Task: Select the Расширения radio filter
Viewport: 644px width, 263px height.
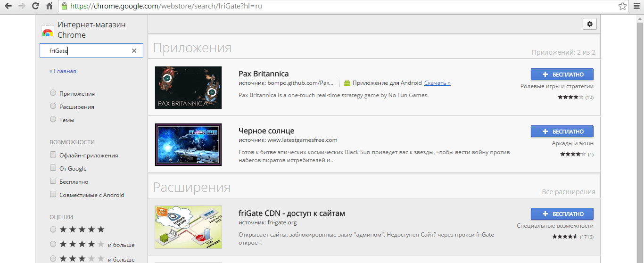Action: click(53, 107)
